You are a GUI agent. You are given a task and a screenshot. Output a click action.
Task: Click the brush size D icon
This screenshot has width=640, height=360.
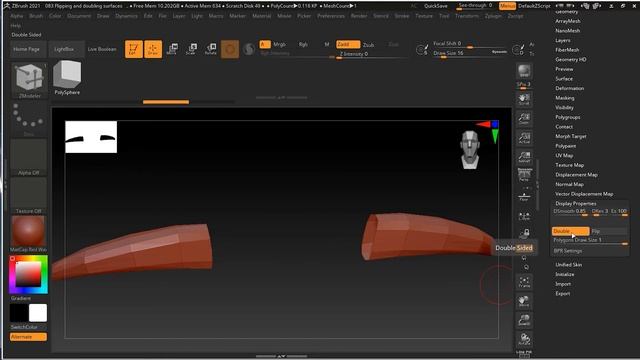coord(518,50)
